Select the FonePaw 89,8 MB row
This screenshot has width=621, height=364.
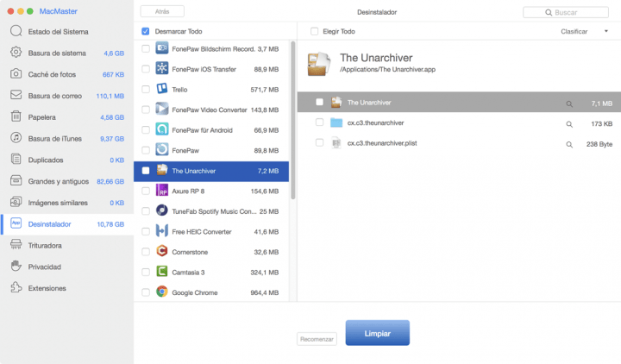(x=211, y=150)
